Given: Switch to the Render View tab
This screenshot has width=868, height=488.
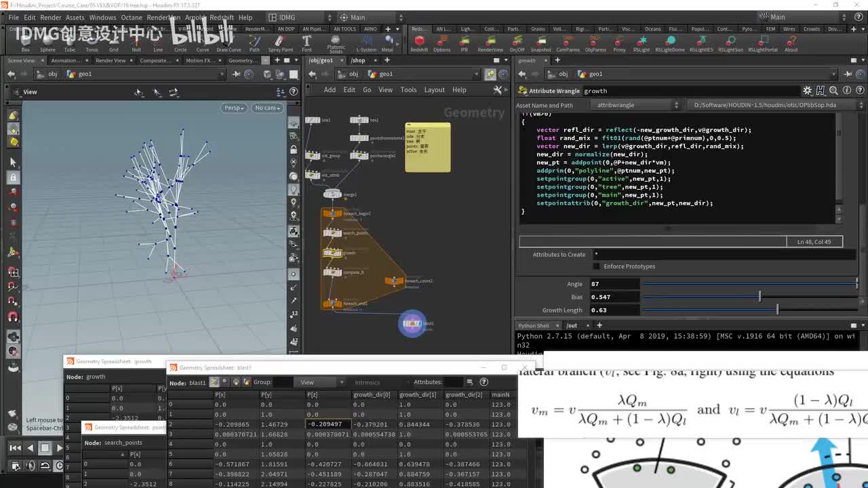Looking at the screenshot, I should pyautogui.click(x=110, y=60).
